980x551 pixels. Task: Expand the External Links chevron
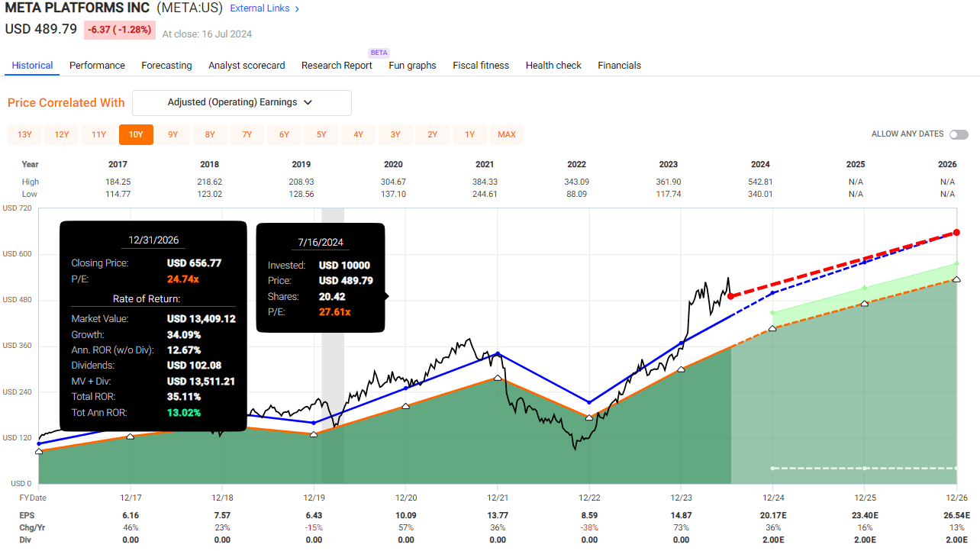pyautogui.click(x=296, y=8)
